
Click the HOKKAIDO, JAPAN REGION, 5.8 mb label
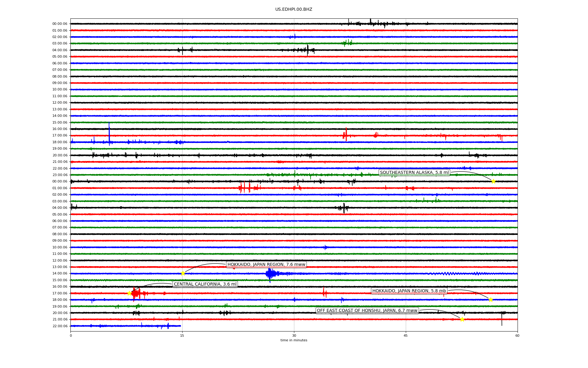pyautogui.click(x=409, y=291)
